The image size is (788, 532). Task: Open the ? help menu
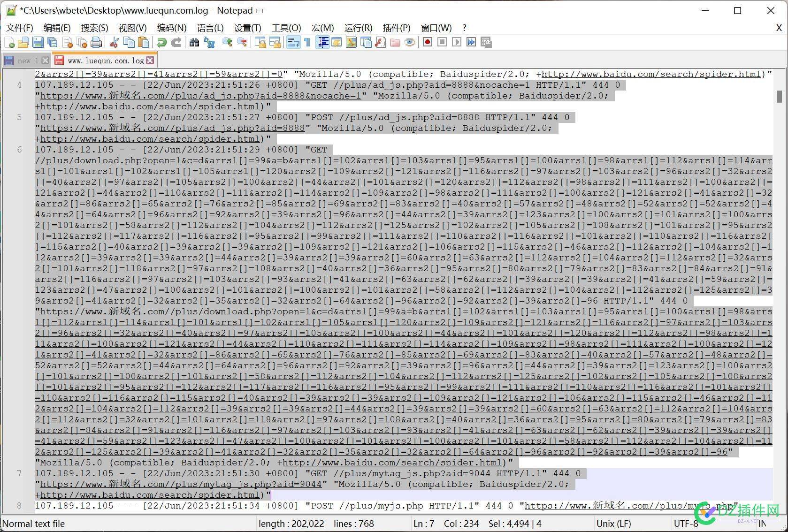tap(464, 28)
